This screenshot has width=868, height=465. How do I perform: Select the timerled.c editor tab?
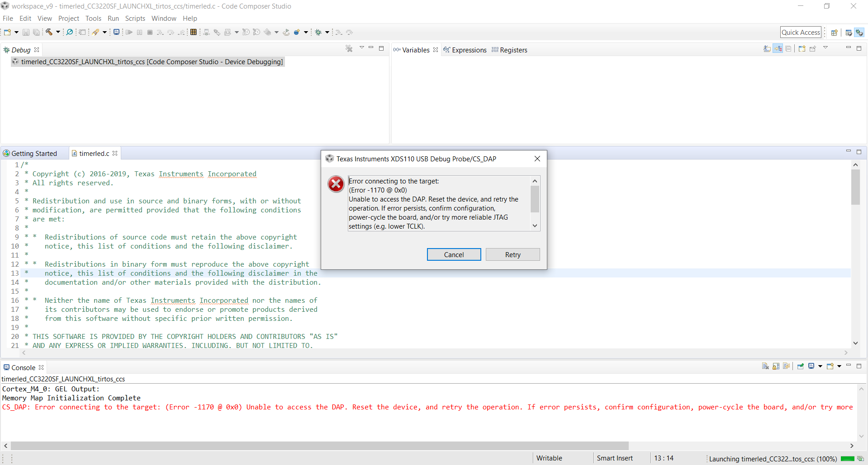(95, 153)
